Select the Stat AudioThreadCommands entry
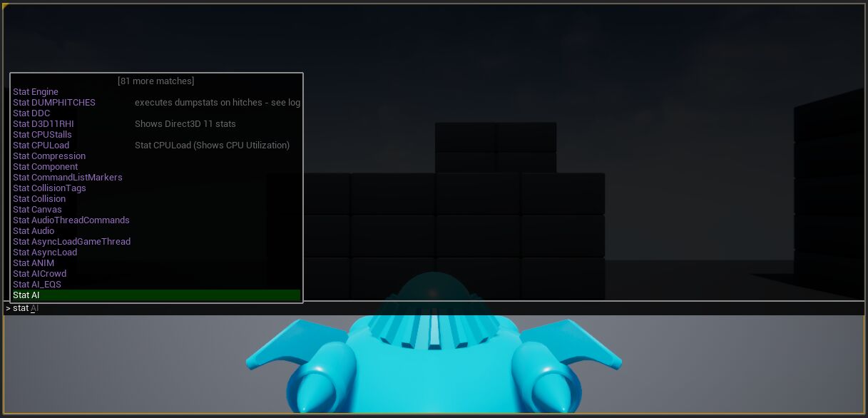This screenshot has height=418, width=868. 71,220
